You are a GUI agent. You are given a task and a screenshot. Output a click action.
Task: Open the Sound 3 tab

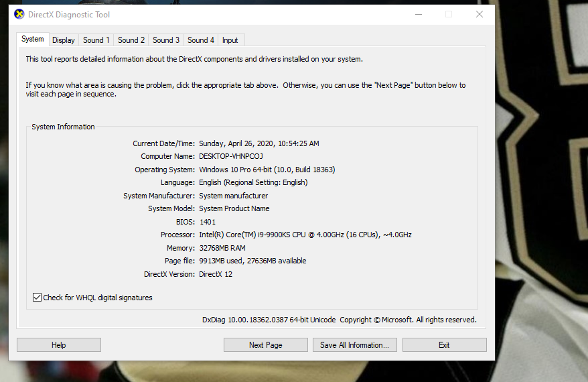click(165, 40)
